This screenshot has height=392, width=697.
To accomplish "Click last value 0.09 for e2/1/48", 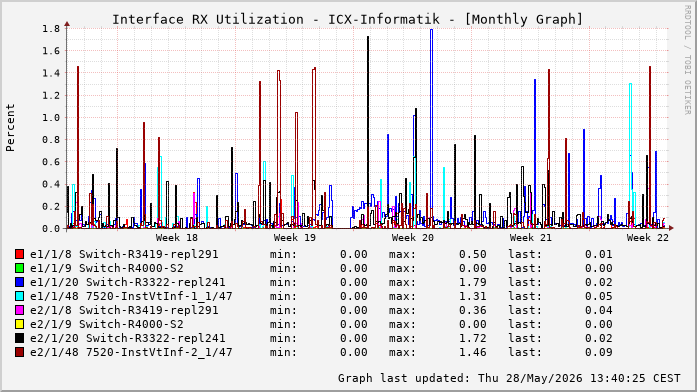I will (598, 352).
